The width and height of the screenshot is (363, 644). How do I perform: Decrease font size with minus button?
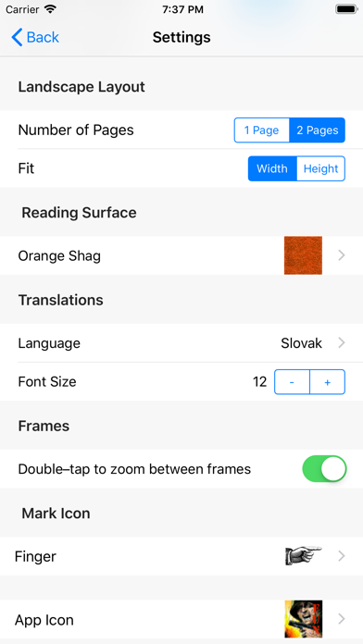[x=292, y=382]
